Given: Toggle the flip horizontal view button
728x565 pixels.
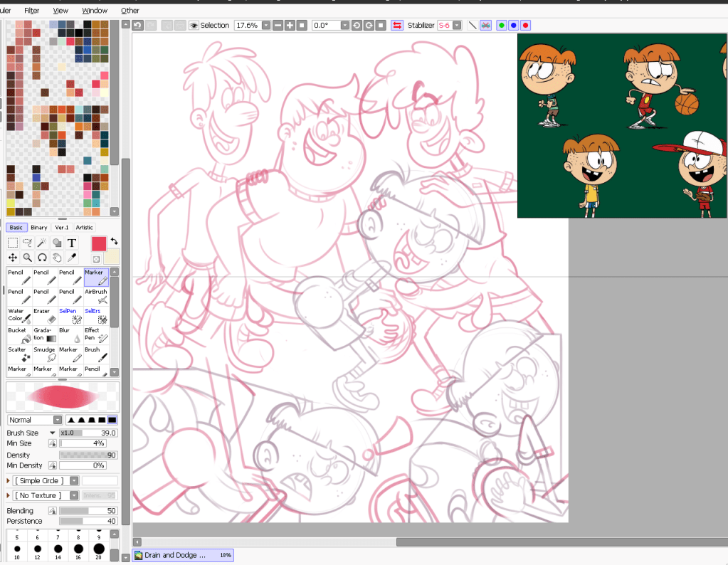Looking at the screenshot, I should pos(397,25).
